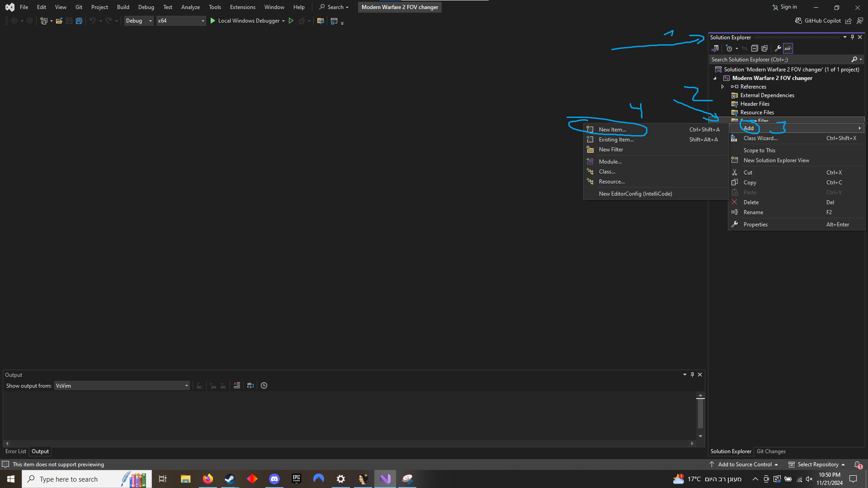Screen dimensions: 868x488
Task: Click Add to Source Control in status bar
Action: 744,465
